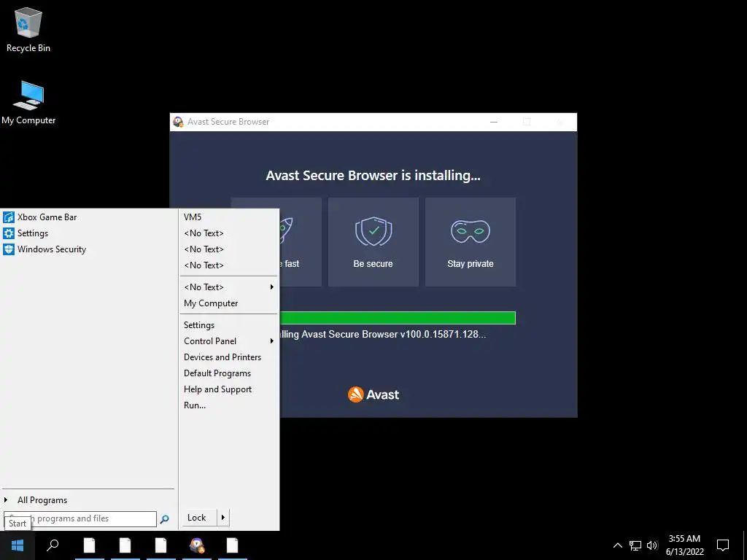Click the Avast logo in the installer
Viewport: 747px width, 560px height.
(373, 394)
